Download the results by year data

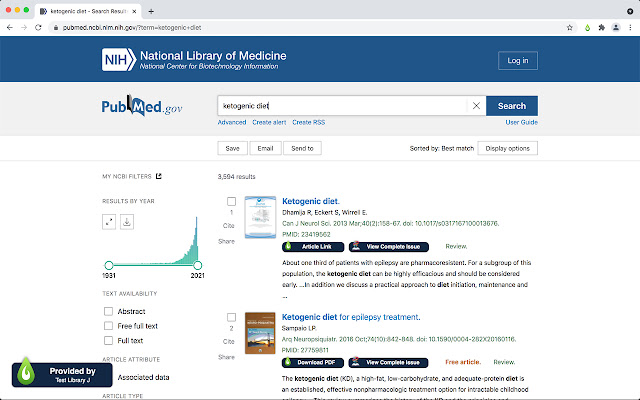pyautogui.click(x=127, y=221)
